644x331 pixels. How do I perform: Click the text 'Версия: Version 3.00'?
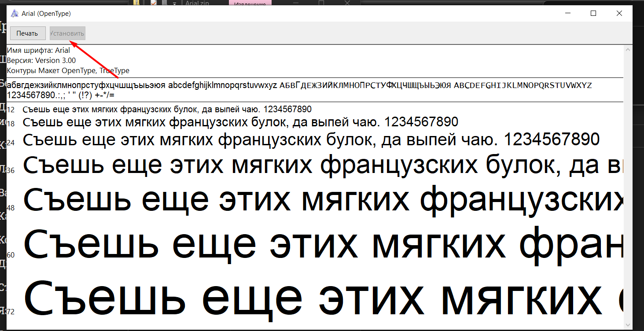pos(41,60)
